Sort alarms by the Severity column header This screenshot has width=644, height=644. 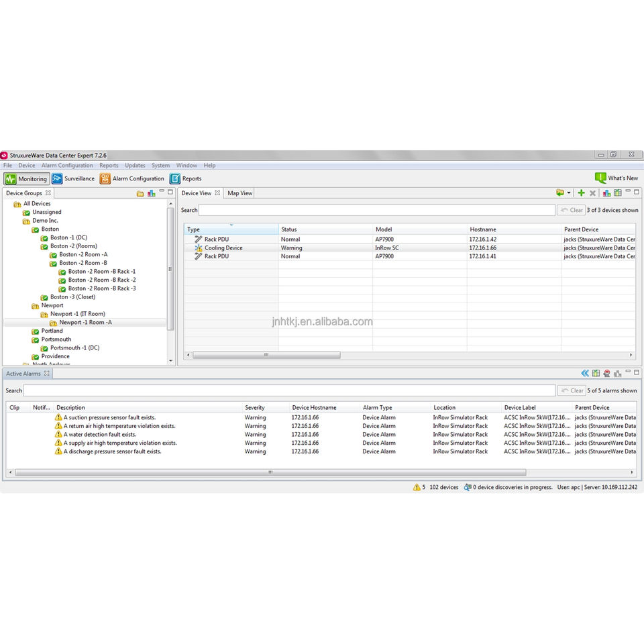[266, 407]
